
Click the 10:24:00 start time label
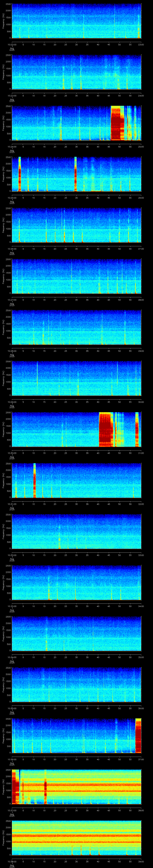pyautogui.click(x=12, y=147)
